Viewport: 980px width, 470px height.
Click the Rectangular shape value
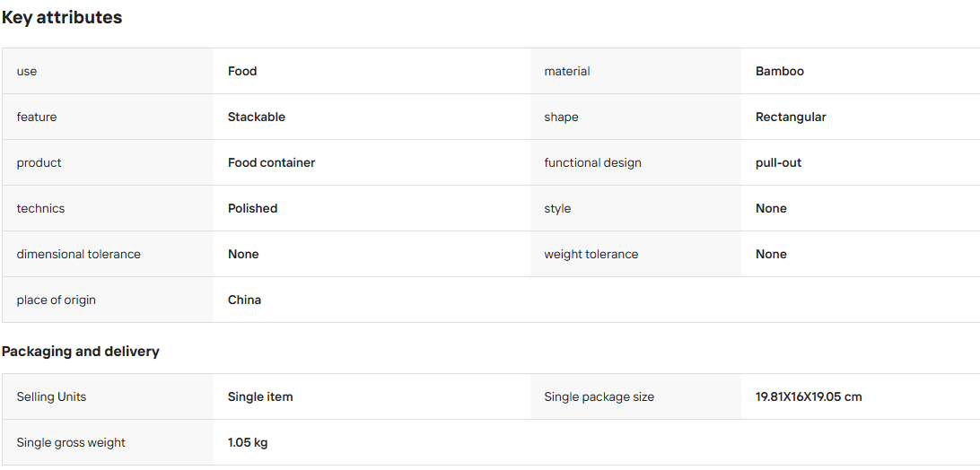pos(791,117)
